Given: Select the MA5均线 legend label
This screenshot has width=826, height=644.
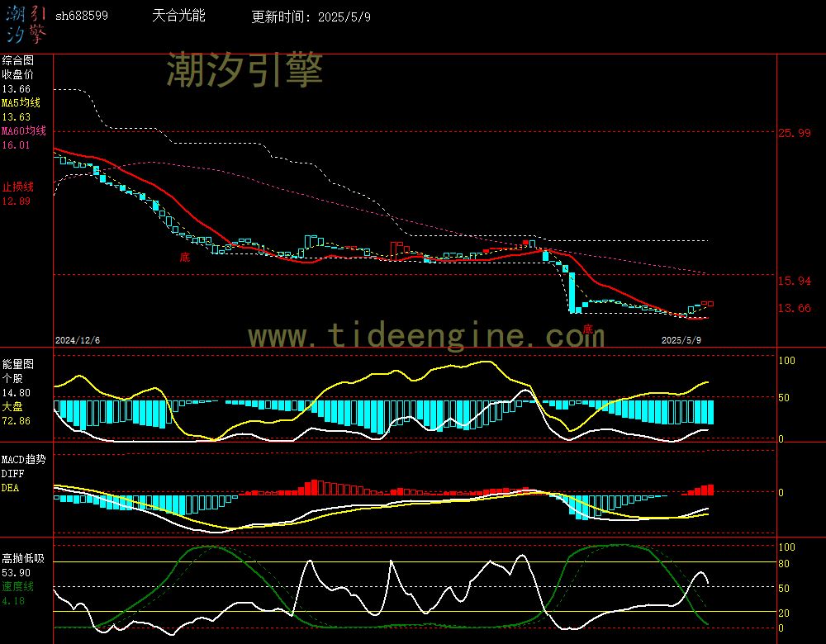Looking at the screenshot, I should tap(21, 102).
